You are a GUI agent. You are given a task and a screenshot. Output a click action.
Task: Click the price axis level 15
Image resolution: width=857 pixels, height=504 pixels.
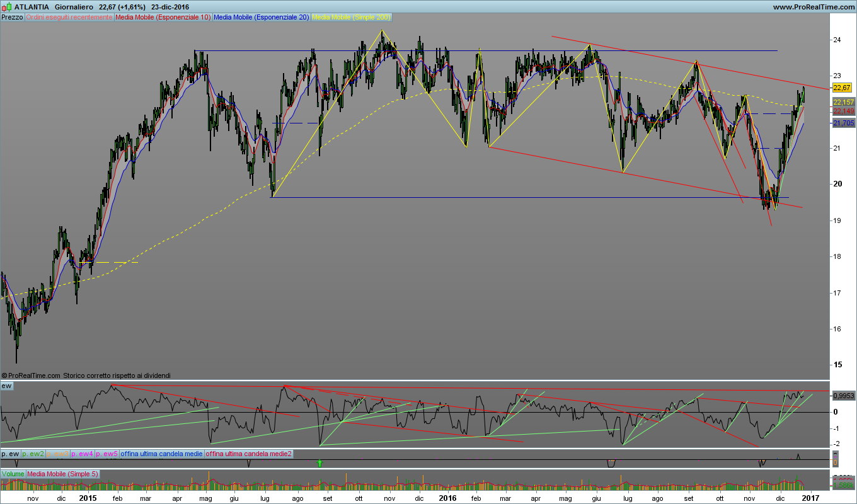pyautogui.click(x=837, y=365)
